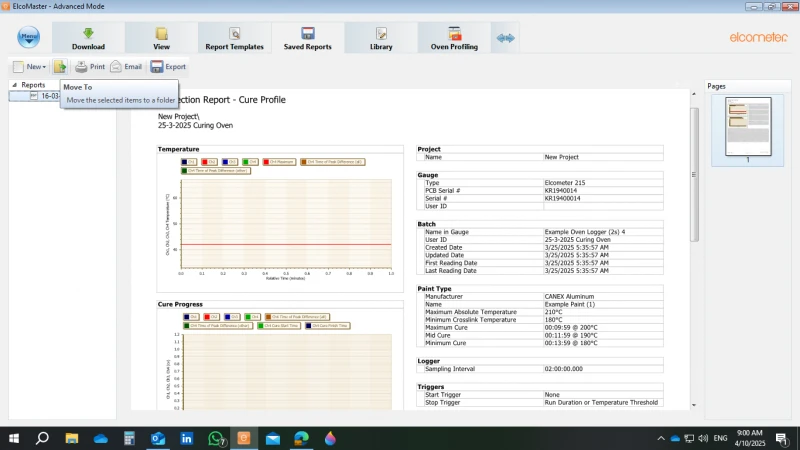
Task: Open File Explorer from the taskbar
Action: 72,438
